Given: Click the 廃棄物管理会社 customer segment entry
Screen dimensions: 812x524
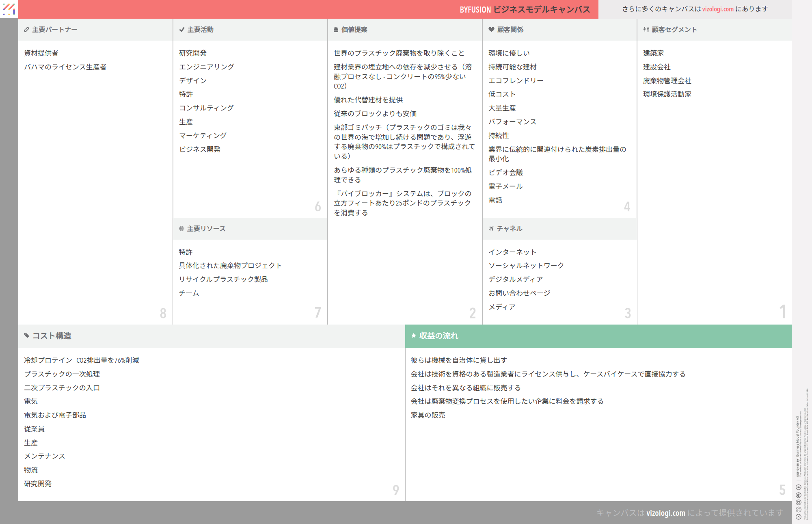Looking at the screenshot, I should point(667,81).
